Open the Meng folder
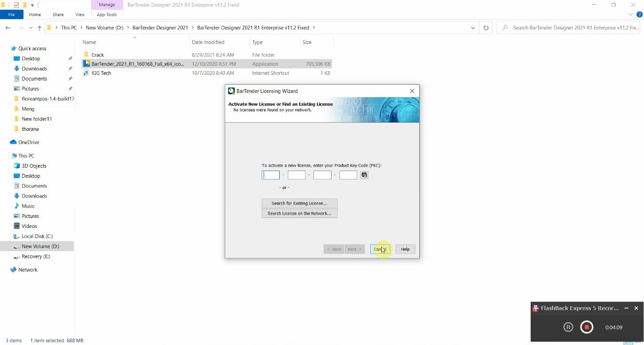This screenshot has width=644, height=345. [28, 109]
